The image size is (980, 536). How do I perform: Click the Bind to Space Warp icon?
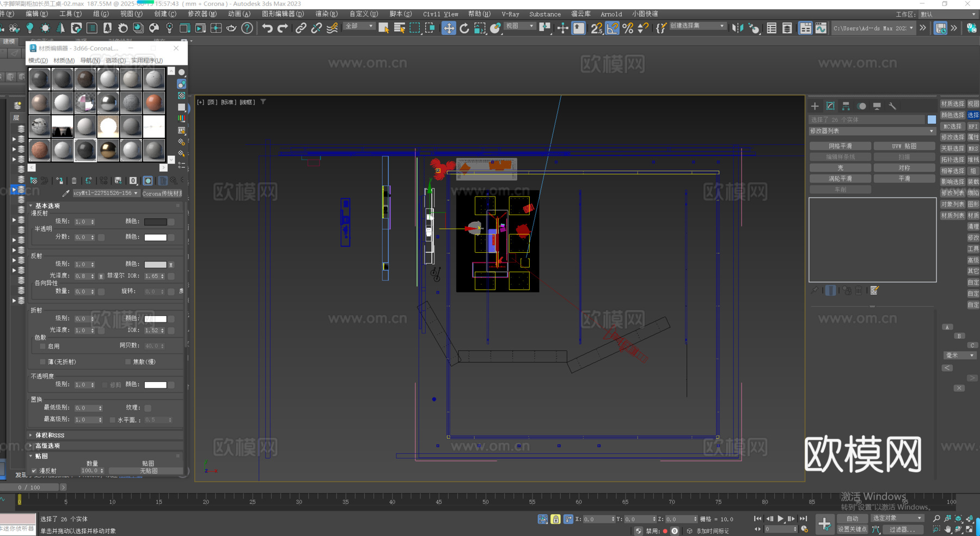pos(332,28)
